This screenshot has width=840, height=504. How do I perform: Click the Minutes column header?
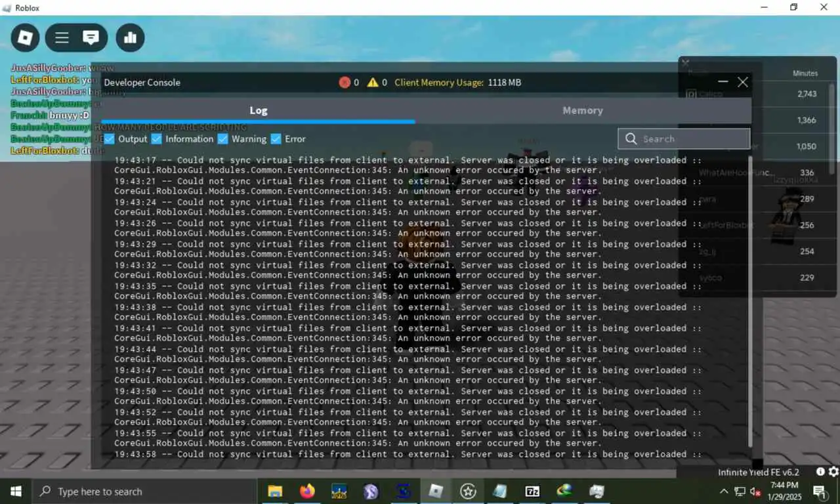805,73
